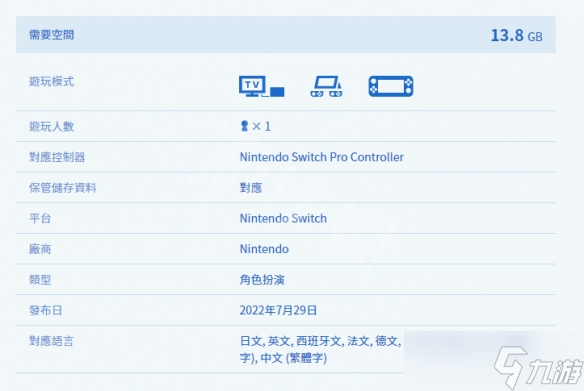The width and height of the screenshot is (584, 391).
Task: Click the 日文, 英文, 西班牙文 language list line
Action: (320, 341)
